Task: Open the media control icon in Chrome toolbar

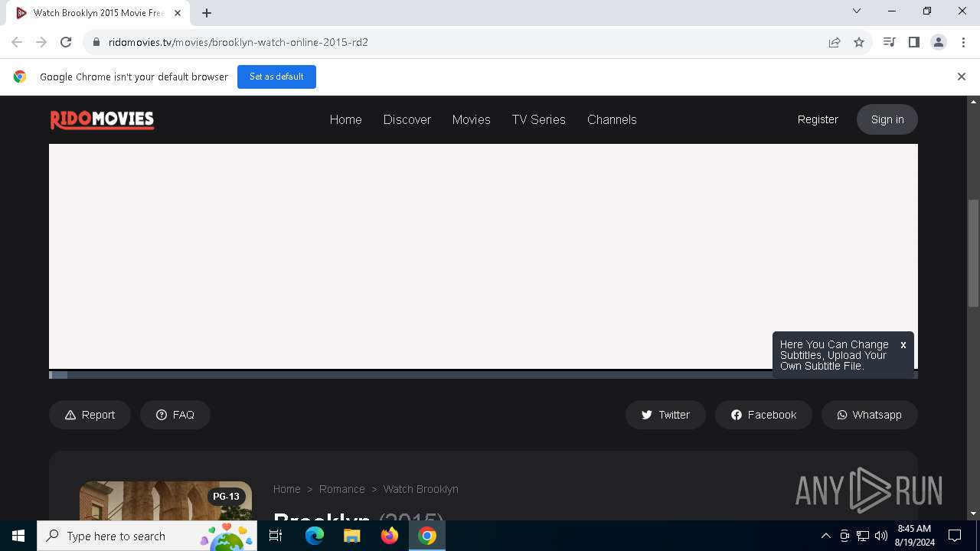Action: pos(889,42)
